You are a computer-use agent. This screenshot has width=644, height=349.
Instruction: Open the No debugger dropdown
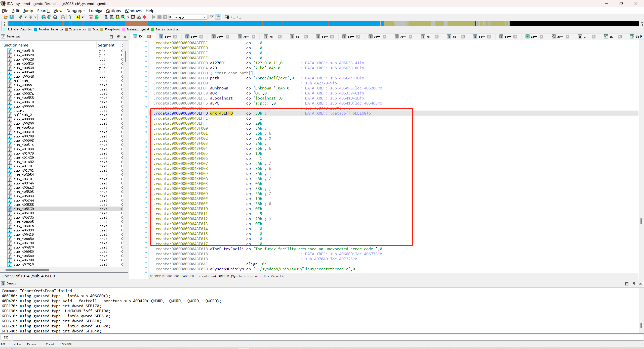(x=205, y=17)
